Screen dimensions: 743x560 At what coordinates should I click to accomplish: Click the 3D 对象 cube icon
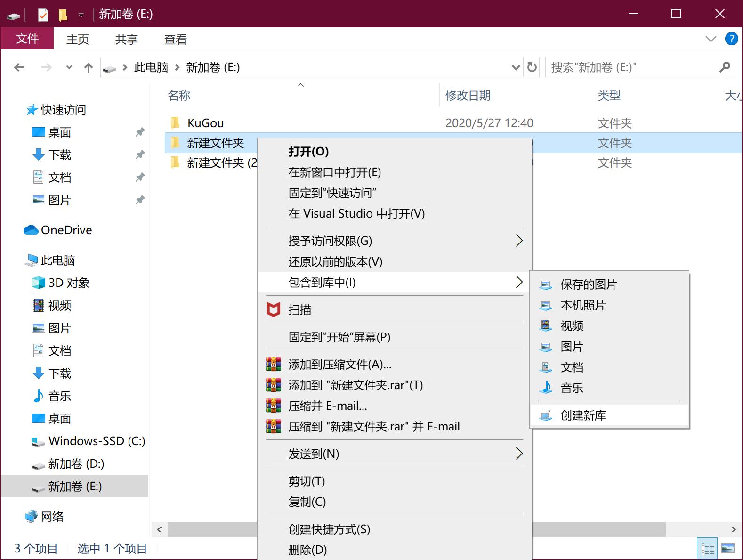(39, 283)
